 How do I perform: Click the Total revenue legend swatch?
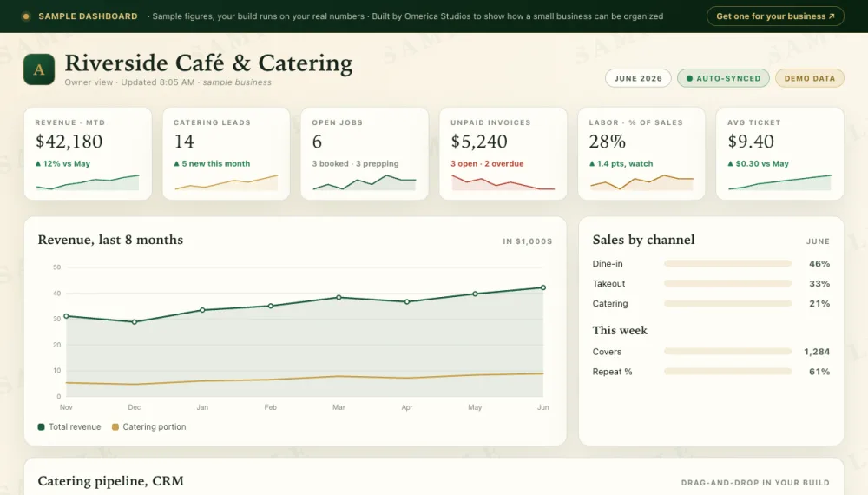pyautogui.click(x=41, y=427)
